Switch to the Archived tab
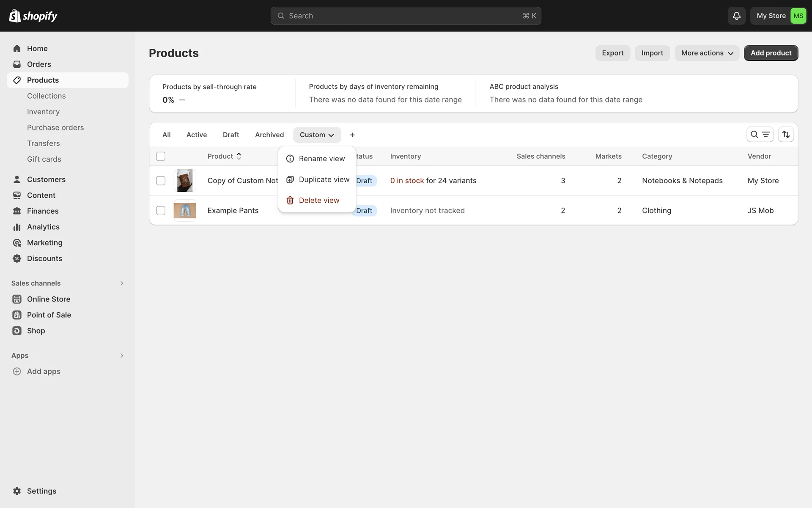Image resolution: width=812 pixels, height=508 pixels. pyautogui.click(x=269, y=135)
